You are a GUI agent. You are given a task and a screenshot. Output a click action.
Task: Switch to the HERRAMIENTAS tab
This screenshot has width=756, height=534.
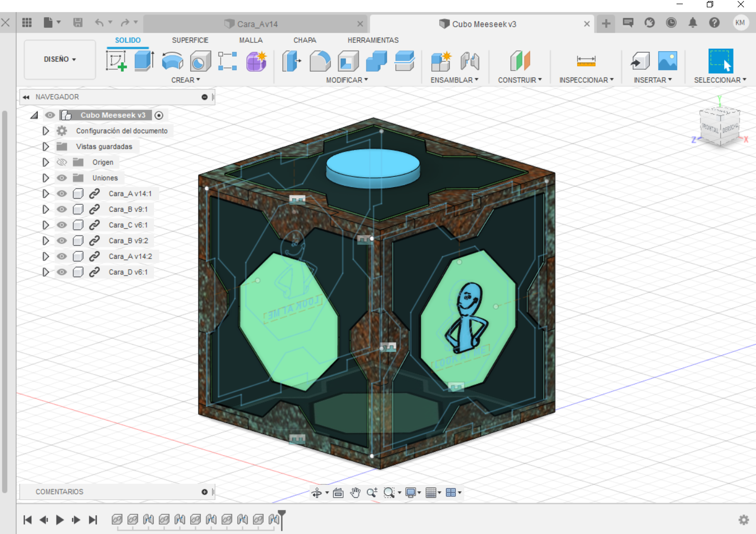[x=373, y=40]
